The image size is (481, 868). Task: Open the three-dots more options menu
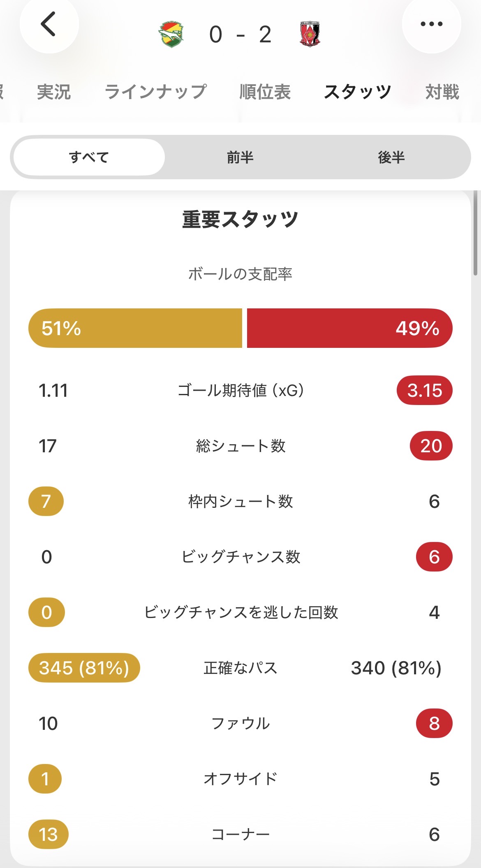pyautogui.click(x=431, y=24)
